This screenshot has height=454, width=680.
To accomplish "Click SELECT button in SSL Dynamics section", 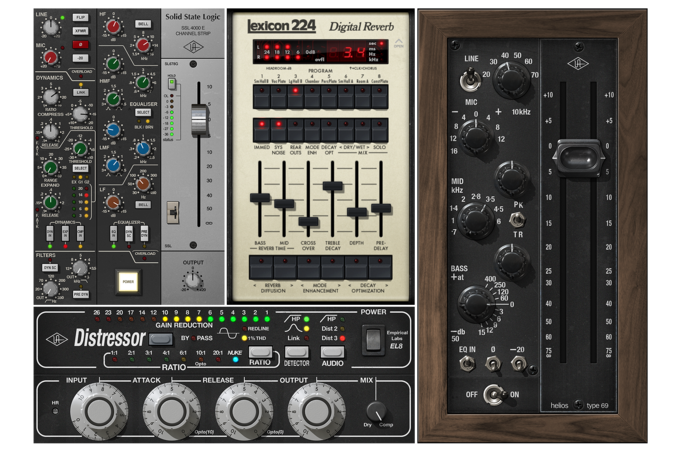I will tap(81, 168).
